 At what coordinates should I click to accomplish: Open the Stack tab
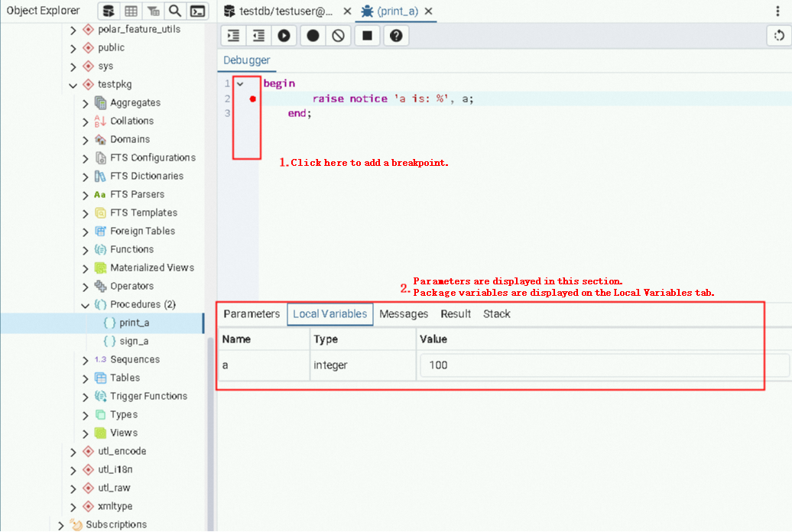(496, 313)
